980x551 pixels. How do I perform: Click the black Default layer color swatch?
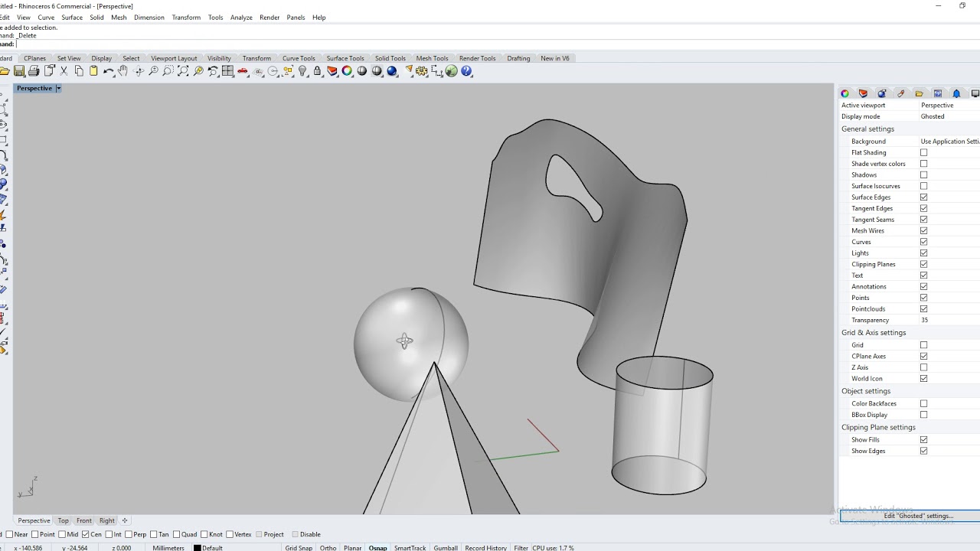(x=197, y=548)
